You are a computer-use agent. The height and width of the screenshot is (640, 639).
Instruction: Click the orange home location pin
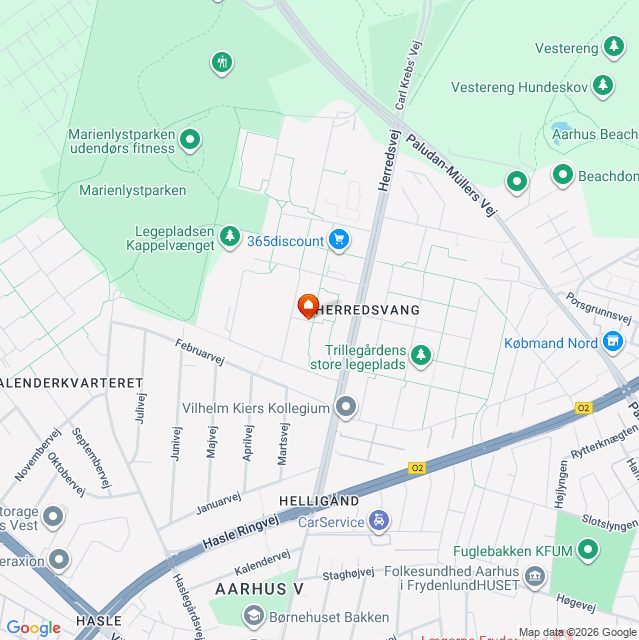click(x=308, y=306)
